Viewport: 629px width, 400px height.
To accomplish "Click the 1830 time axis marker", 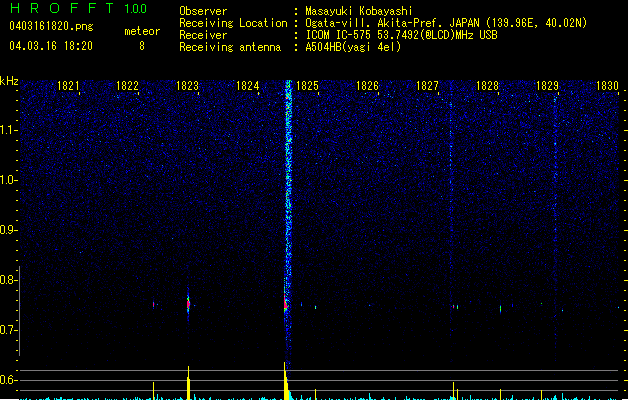I will tap(607, 86).
